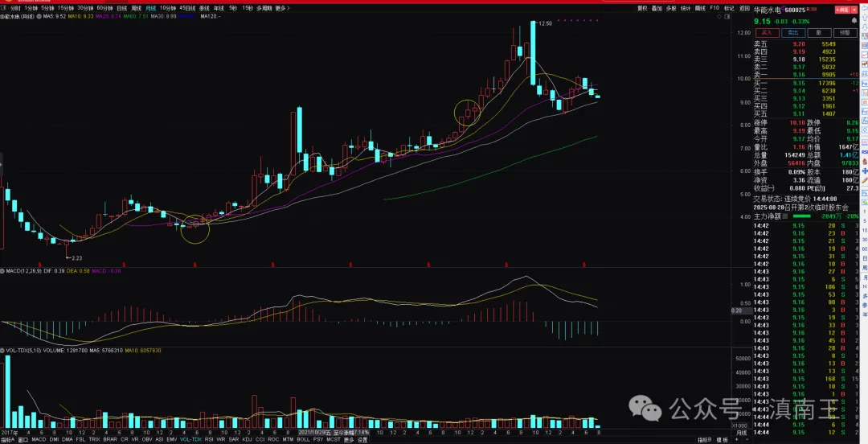Switch to 季线 quarterly chart
The width and height of the screenshot is (868, 444).
204,8
